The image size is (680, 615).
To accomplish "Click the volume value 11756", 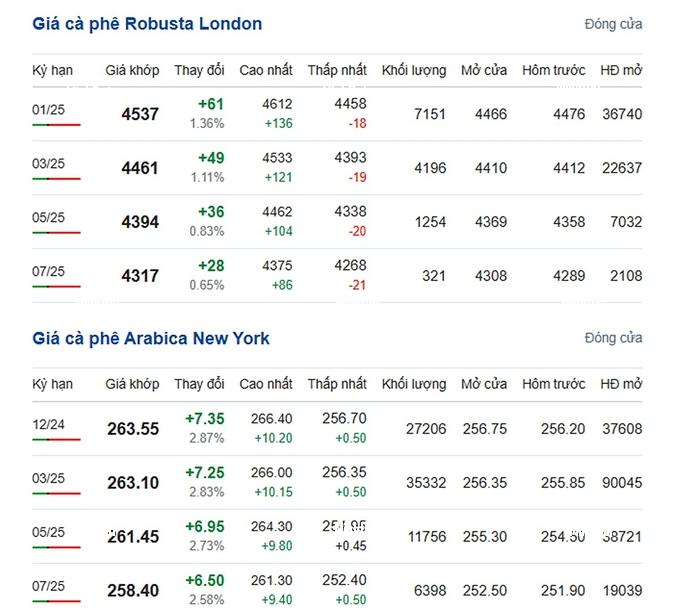I will 427,537.
